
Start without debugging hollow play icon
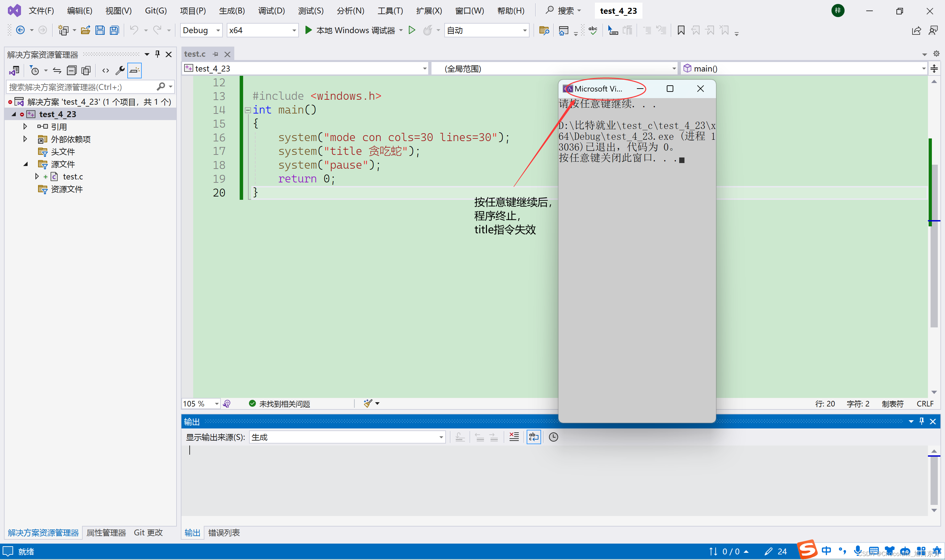click(x=412, y=30)
